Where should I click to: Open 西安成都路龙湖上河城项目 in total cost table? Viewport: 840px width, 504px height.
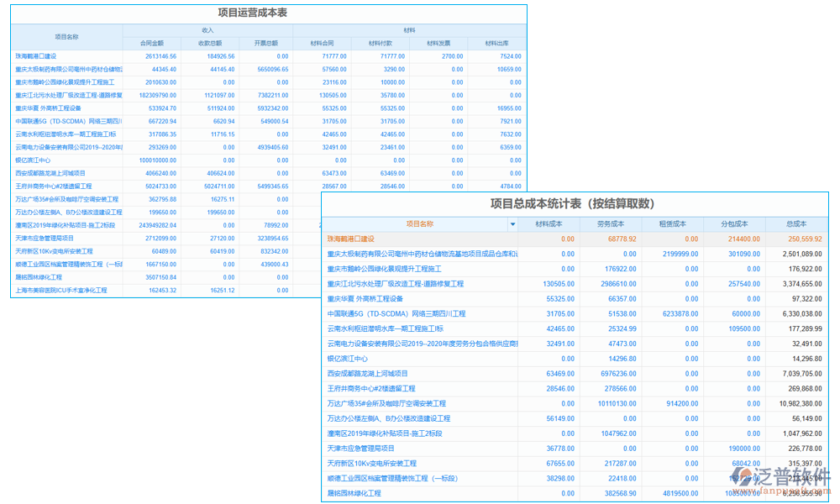(367, 373)
